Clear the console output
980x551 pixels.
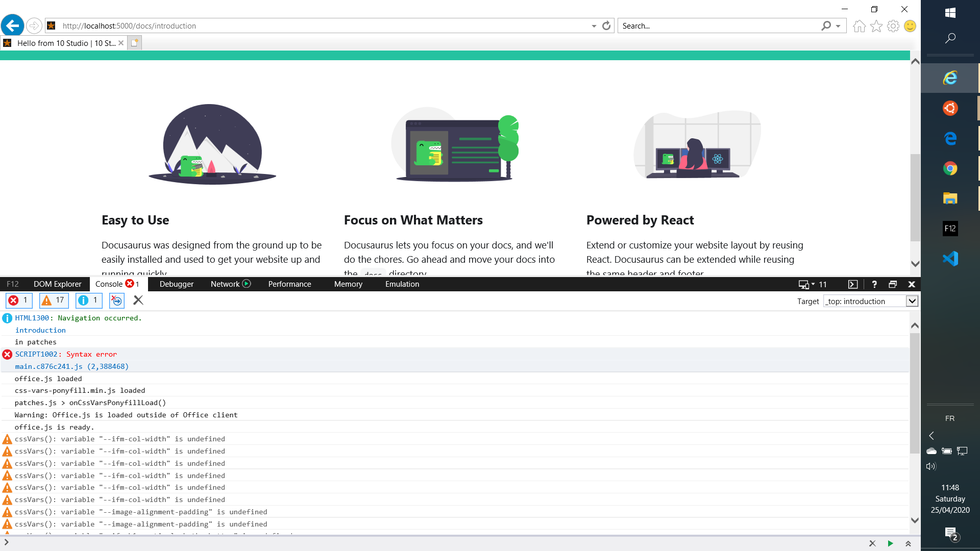(x=138, y=300)
